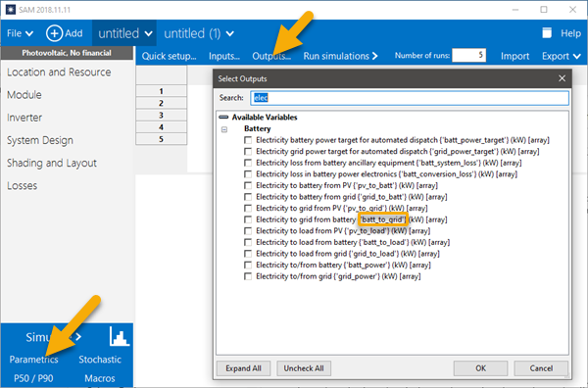Open P50 / P90 simulation option

point(33,378)
